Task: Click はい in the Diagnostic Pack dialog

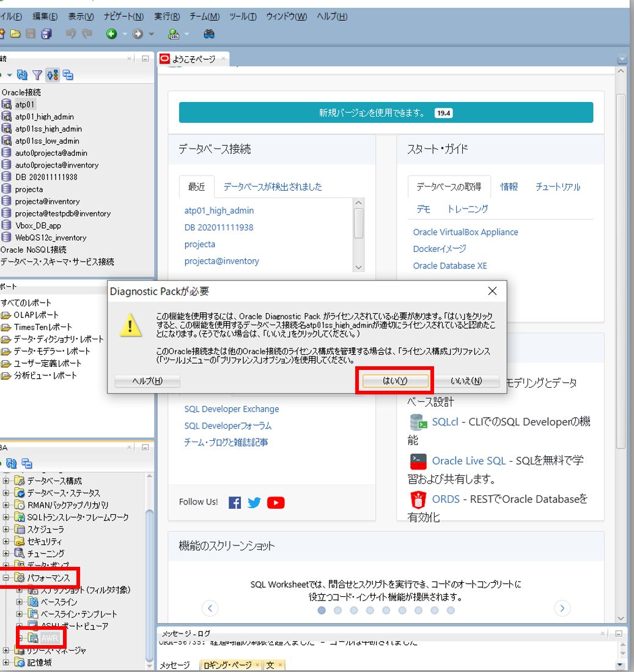Action: click(x=394, y=380)
